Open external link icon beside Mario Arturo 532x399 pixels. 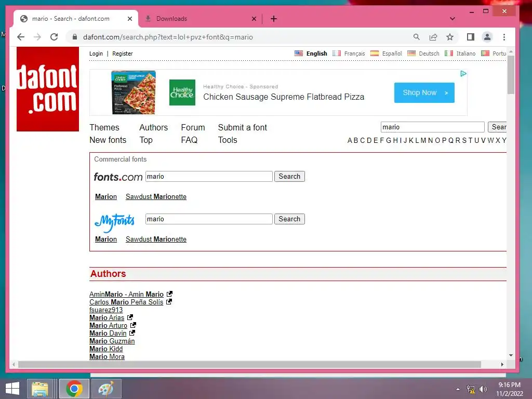point(133,325)
